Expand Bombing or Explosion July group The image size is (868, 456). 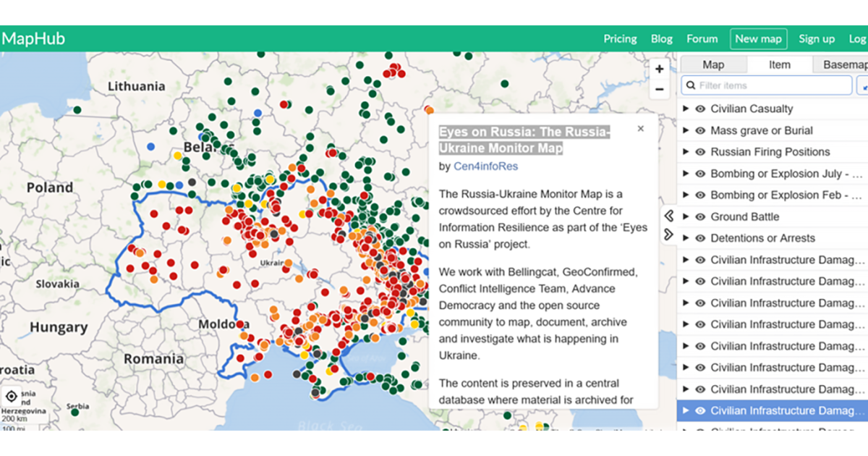click(686, 174)
